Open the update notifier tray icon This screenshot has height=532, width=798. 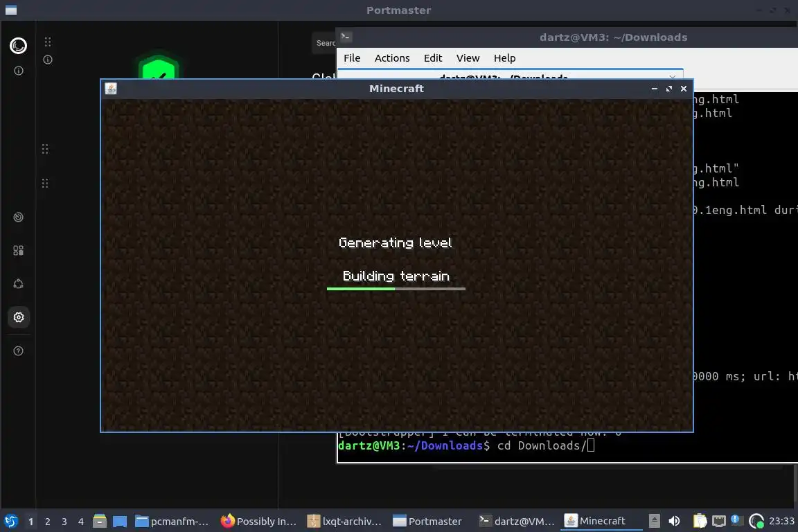click(x=736, y=520)
